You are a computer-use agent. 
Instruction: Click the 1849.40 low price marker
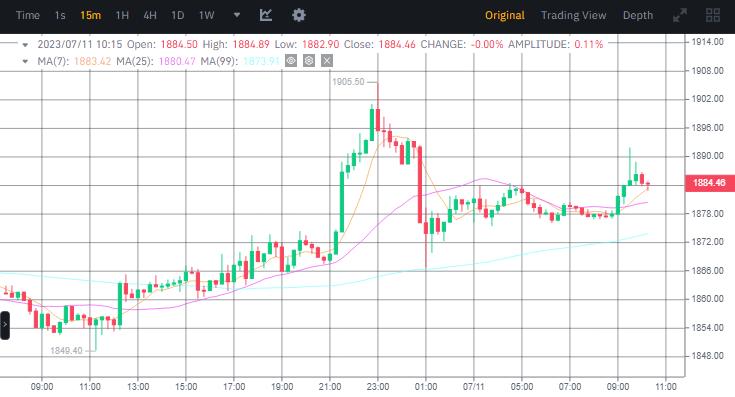tap(66, 351)
